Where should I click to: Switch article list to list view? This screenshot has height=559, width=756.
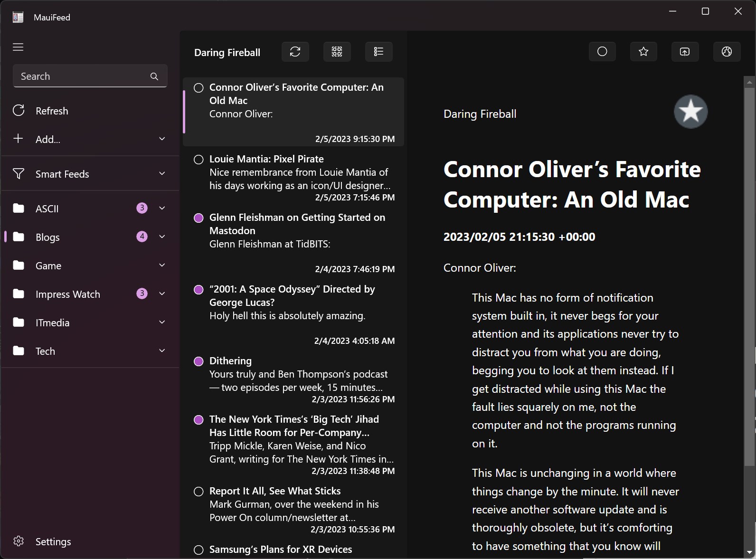click(379, 52)
